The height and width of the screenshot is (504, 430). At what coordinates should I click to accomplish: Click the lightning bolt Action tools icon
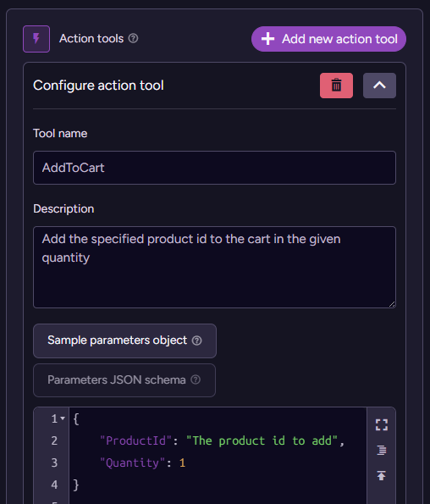36,39
